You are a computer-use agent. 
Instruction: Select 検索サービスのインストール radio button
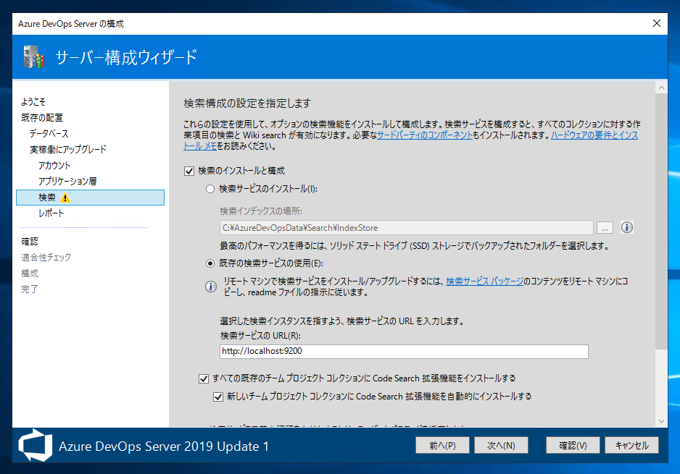(210, 189)
